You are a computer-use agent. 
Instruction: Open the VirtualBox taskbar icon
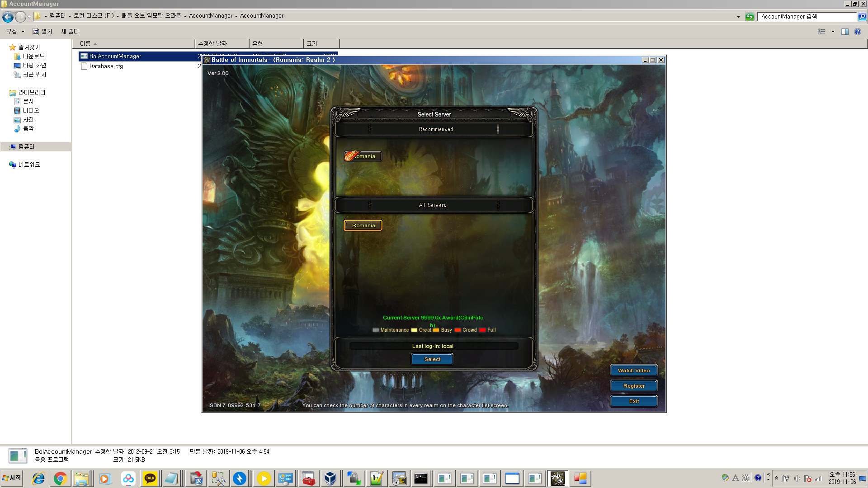coord(330,479)
